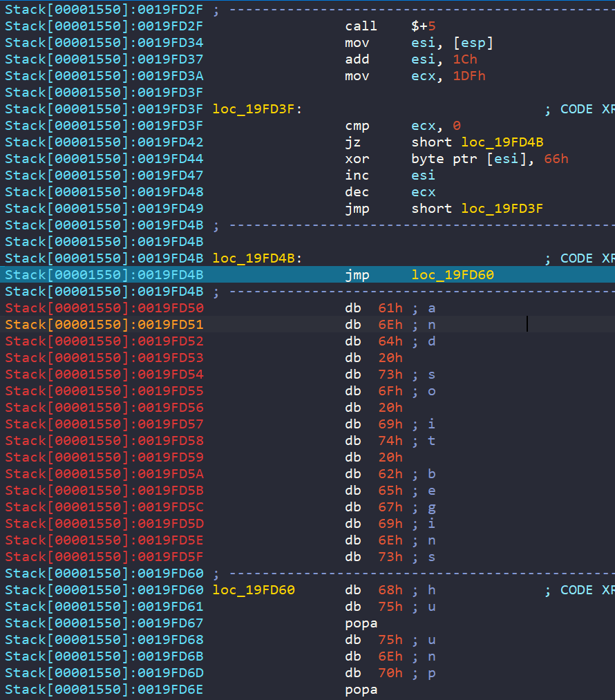Viewport: 615px width, 700px height.
Task: Click loc_19FD3F in the jmp short instruction
Action: tap(502, 209)
